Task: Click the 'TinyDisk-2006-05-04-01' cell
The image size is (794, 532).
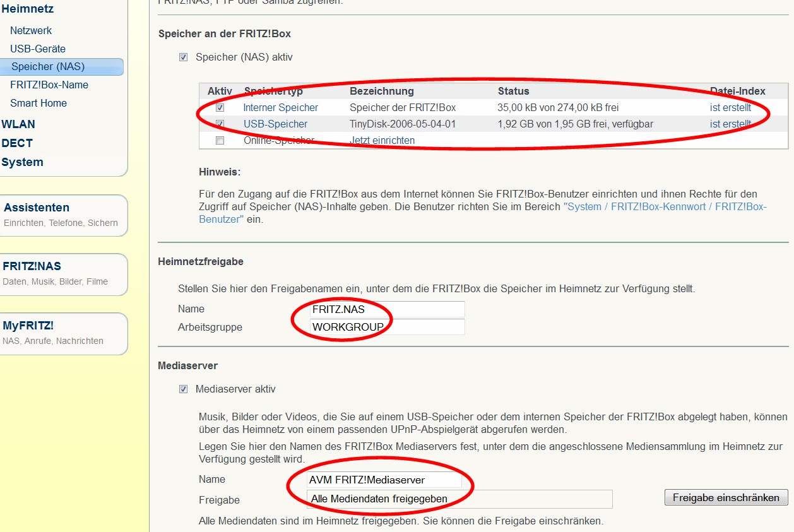Action: click(403, 124)
